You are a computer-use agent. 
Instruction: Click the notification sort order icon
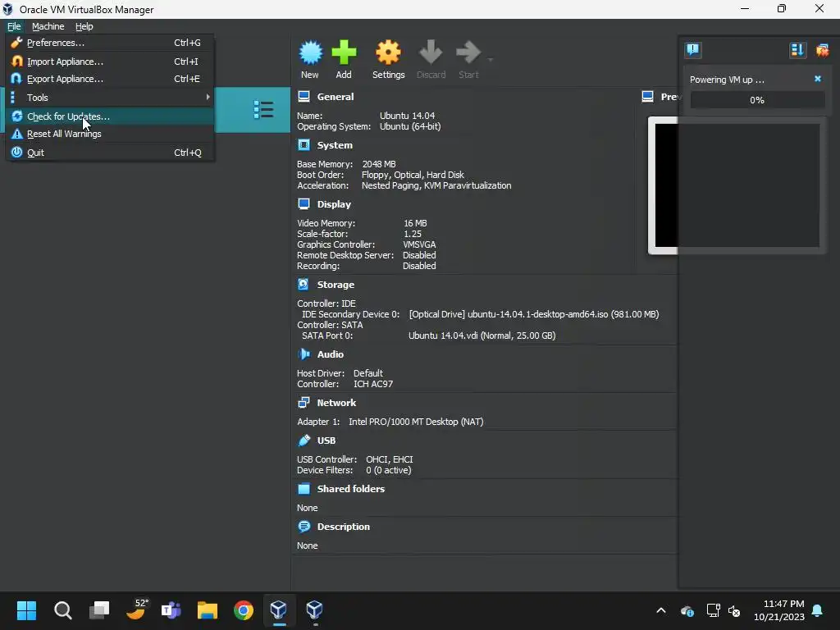point(797,50)
